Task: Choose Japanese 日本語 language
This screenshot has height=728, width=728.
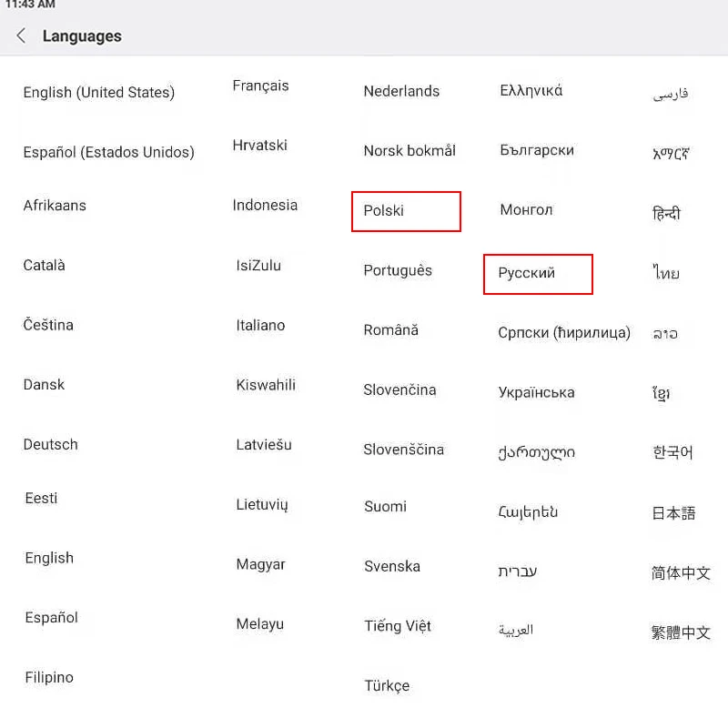Action: (673, 513)
